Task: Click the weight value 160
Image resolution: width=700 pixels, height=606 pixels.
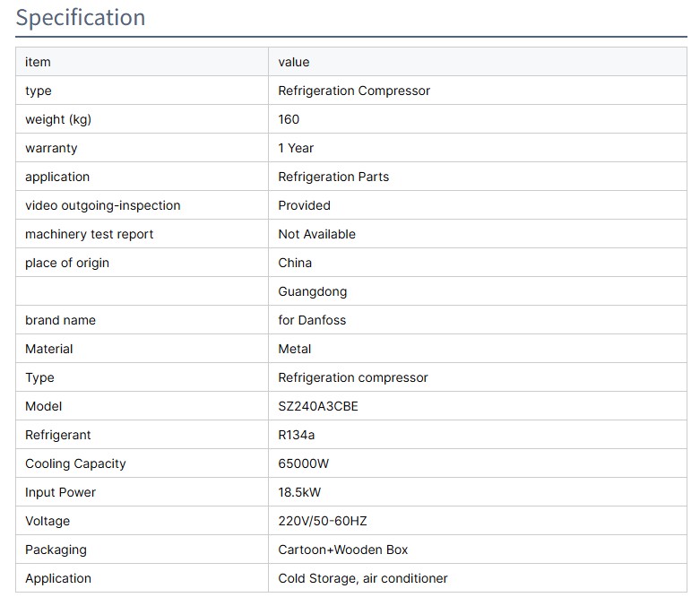Action: (289, 119)
